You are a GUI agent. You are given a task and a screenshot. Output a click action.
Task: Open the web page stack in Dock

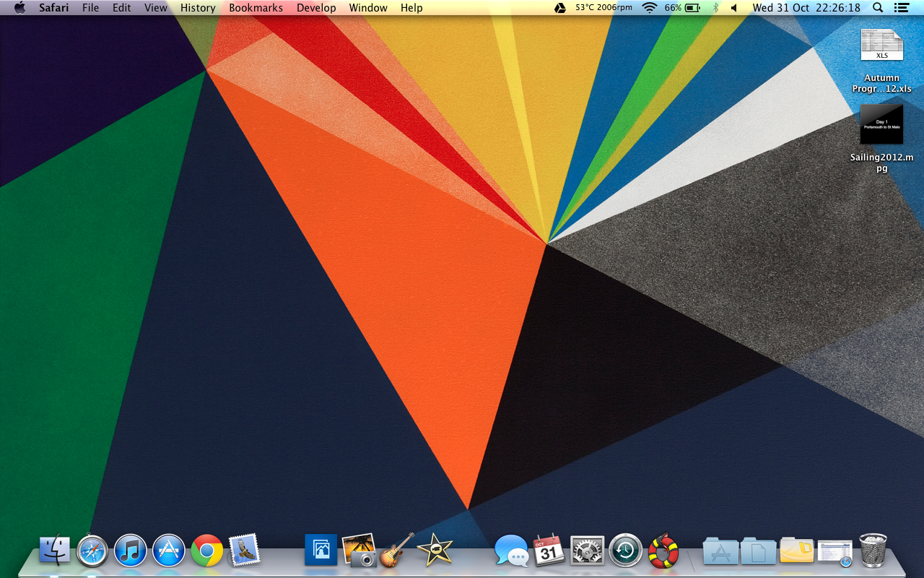coord(835,553)
